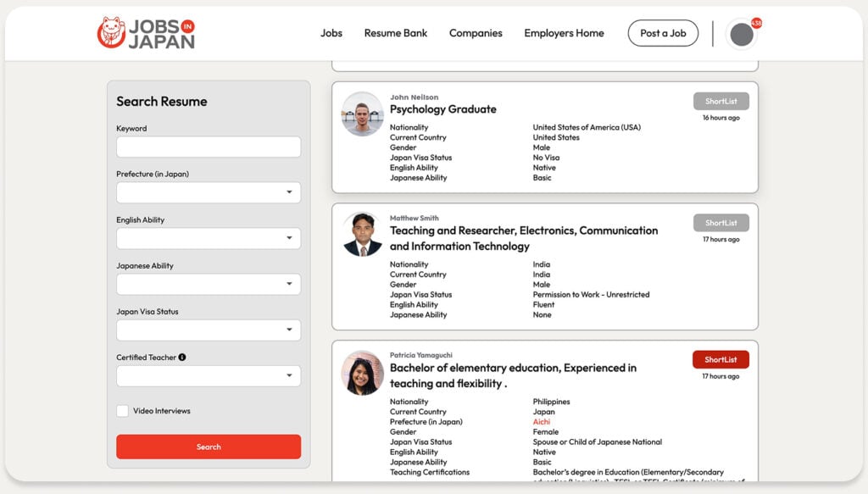Viewport: 868px width, 494px height.
Task: Shortlist Patricia Yamaguchi's resume
Action: click(x=721, y=359)
